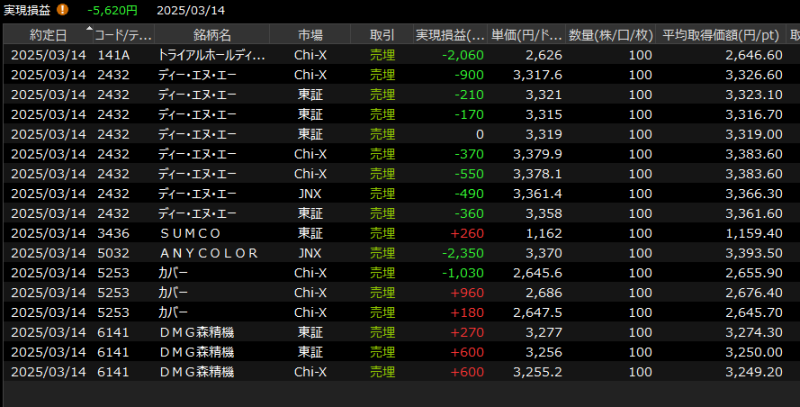
Task: Click the 単価(円/ド… column header
Action: point(526,35)
